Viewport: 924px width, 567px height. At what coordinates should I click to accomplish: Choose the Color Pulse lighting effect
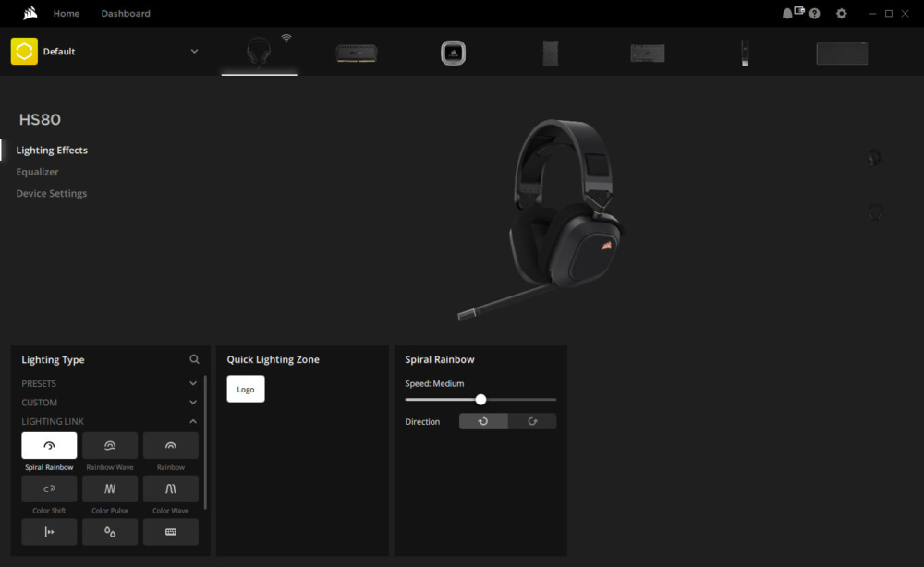110,489
